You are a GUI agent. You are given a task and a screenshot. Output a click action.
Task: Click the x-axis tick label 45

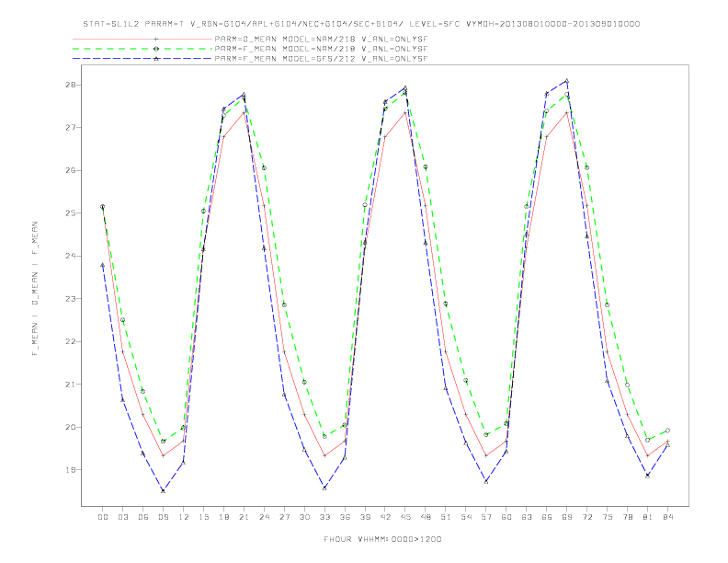(405, 517)
